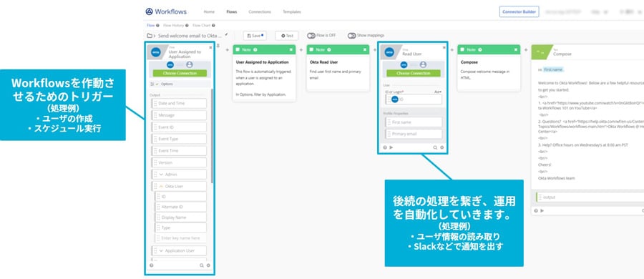
Task: Open the Connections tab
Action: pos(260,12)
